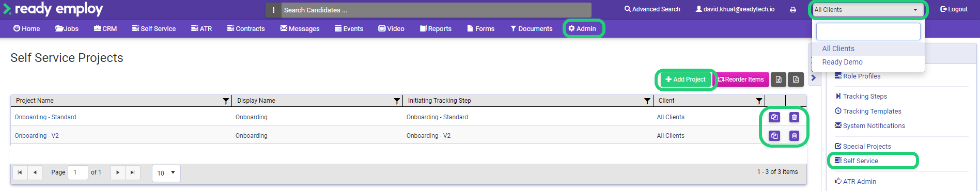The height and width of the screenshot is (191, 980).
Task: Open Client column filter
Action: [759, 101]
